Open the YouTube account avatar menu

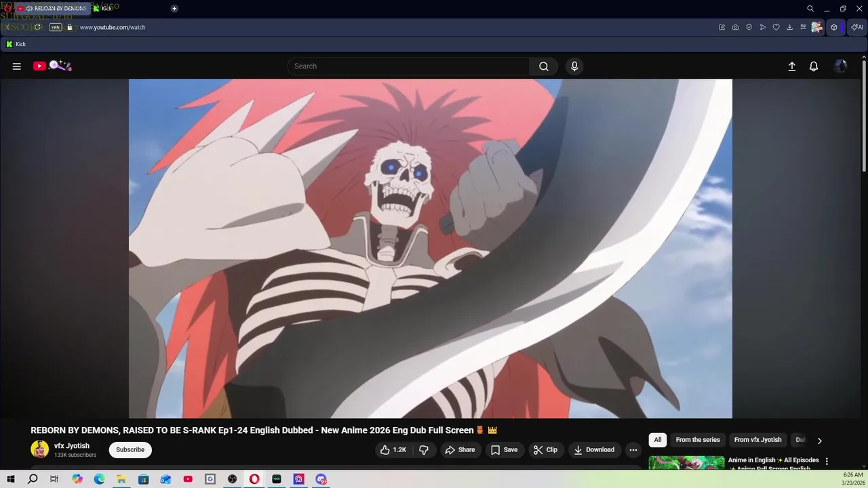coord(841,66)
